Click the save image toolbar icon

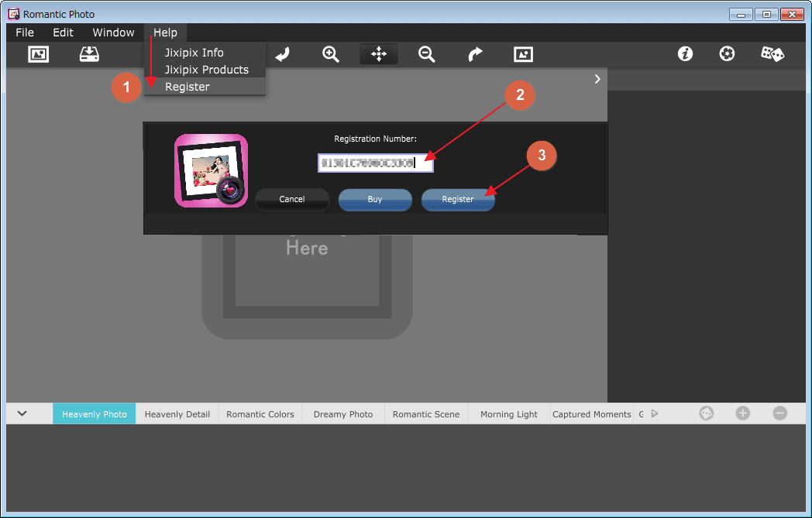(90, 54)
